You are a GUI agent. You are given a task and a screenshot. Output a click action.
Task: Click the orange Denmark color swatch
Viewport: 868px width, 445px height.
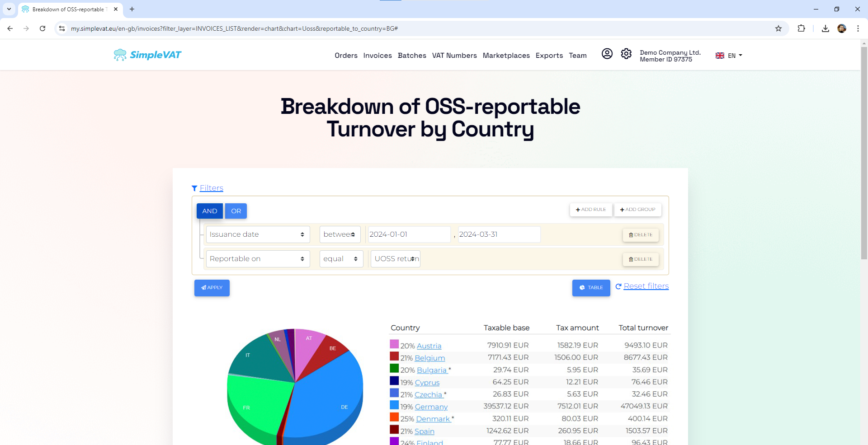click(394, 417)
